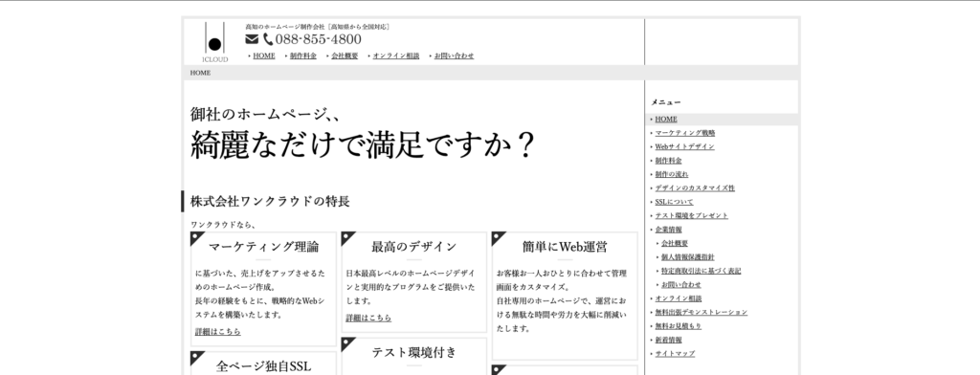Click 詳細はこちら under 最高のデザイン
The height and width of the screenshot is (375, 980).
368,319
